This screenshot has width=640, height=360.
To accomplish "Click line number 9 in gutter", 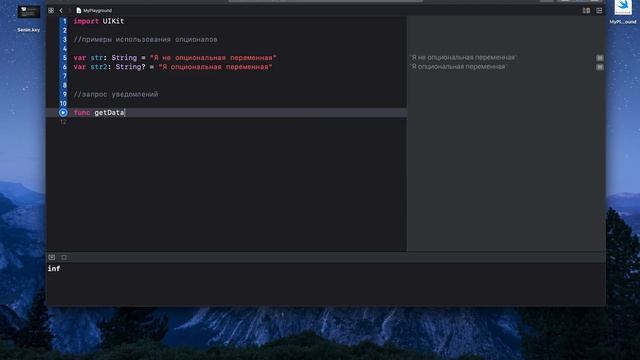I will click(64, 94).
